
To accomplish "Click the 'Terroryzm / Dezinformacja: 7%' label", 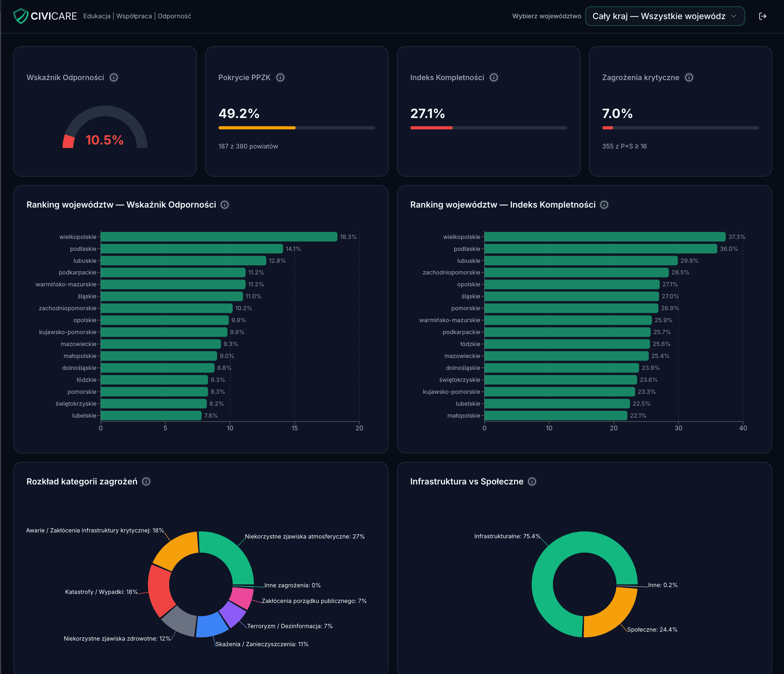I will (290, 626).
